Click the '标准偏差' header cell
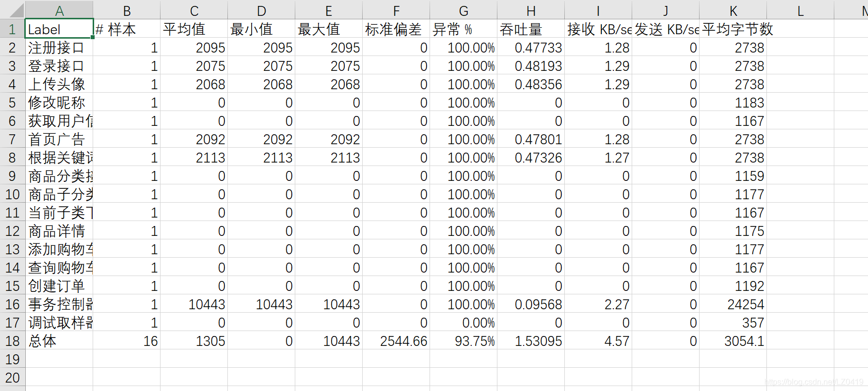This screenshot has height=391, width=868. 396,29
